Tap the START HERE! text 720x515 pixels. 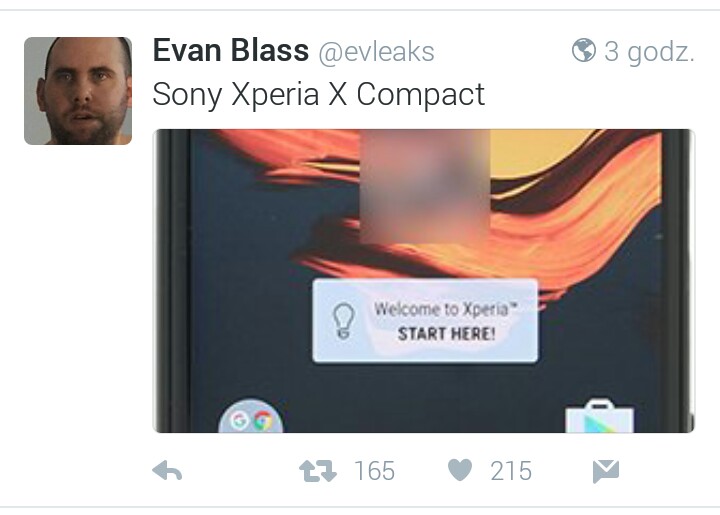(x=446, y=333)
